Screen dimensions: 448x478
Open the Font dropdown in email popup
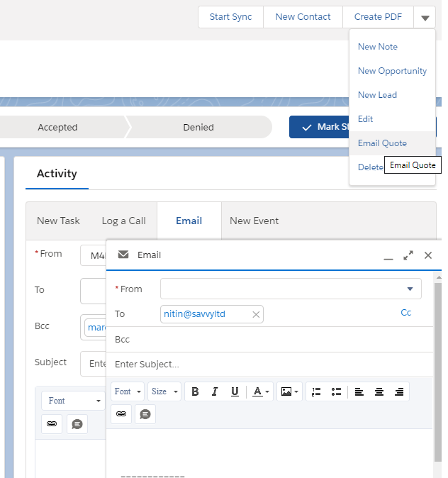[128, 391]
